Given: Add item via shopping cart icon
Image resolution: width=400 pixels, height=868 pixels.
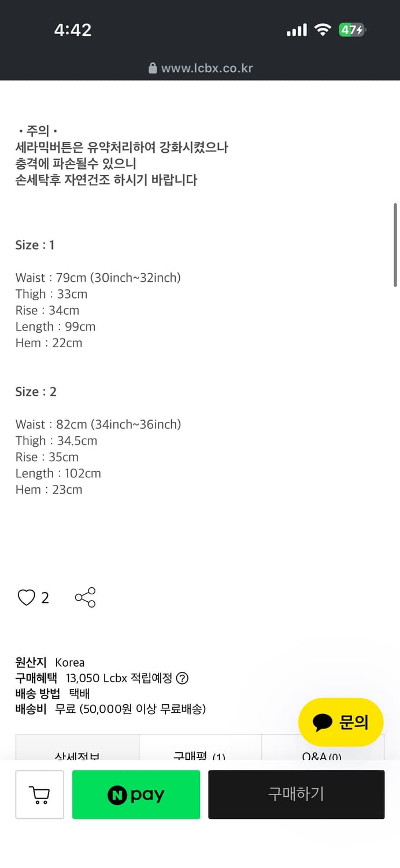Looking at the screenshot, I should pyautogui.click(x=39, y=795).
